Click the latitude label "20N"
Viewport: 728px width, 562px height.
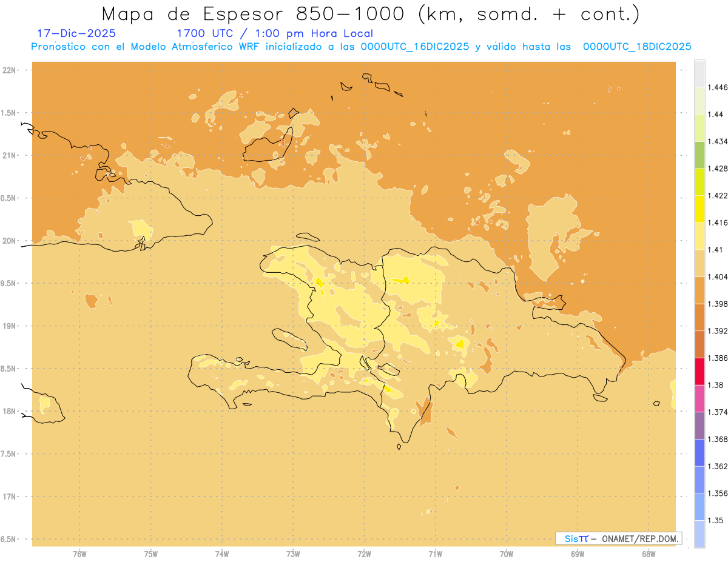point(9,241)
